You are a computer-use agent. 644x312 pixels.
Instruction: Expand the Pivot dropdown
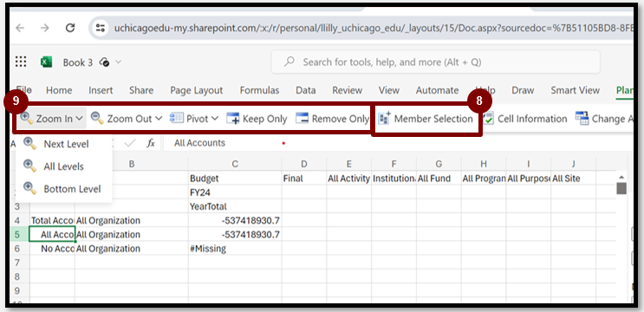tap(194, 119)
